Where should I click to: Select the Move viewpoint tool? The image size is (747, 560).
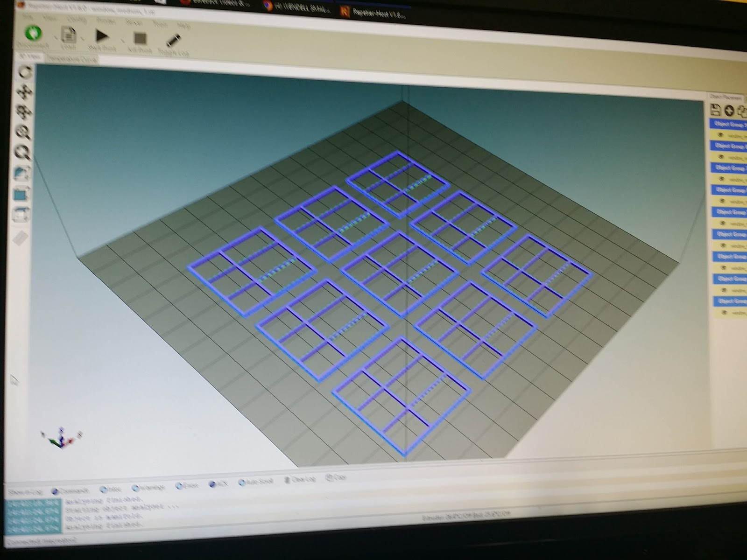click(x=25, y=92)
